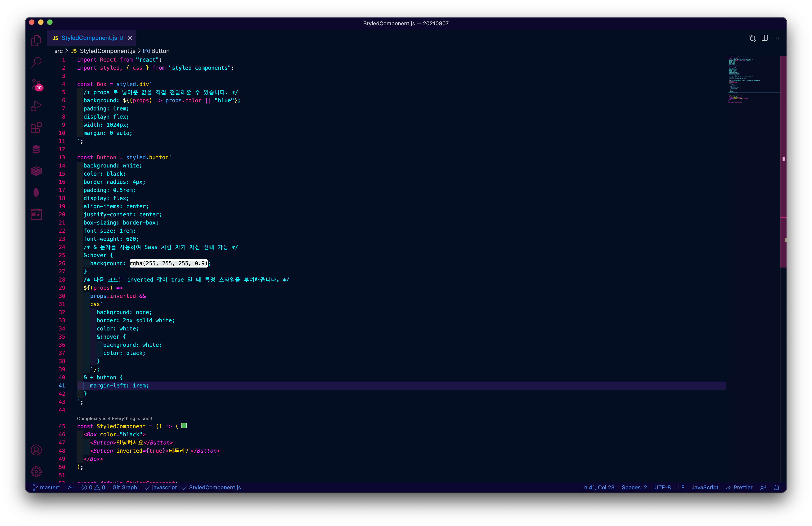Open the MongoDB leaf icon
This screenshot has width=812, height=526.
click(36, 193)
